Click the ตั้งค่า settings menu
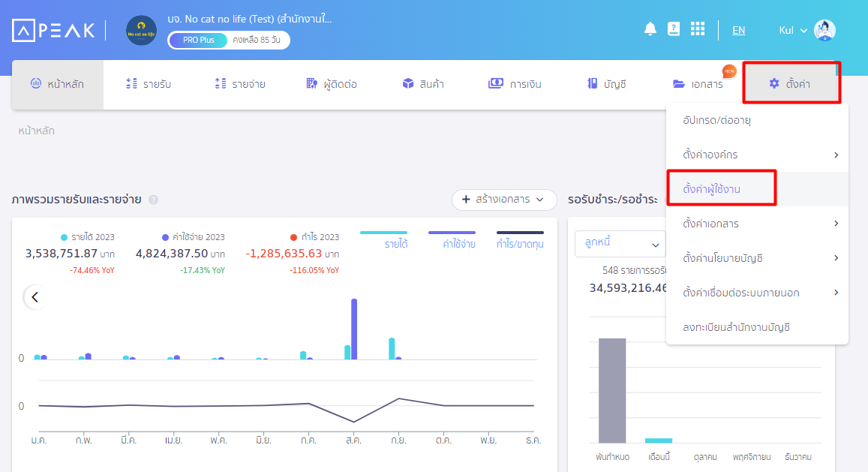The image size is (868, 472). [791, 83]
